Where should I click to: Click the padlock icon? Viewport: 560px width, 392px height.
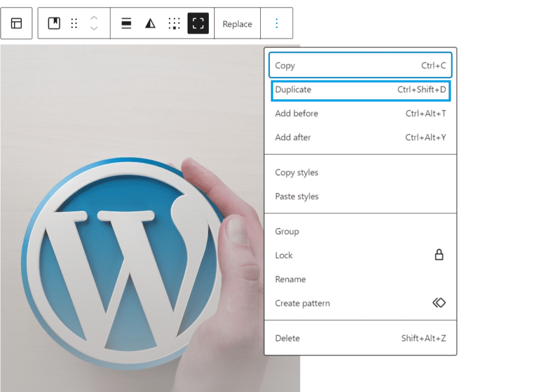coord(439,255)
